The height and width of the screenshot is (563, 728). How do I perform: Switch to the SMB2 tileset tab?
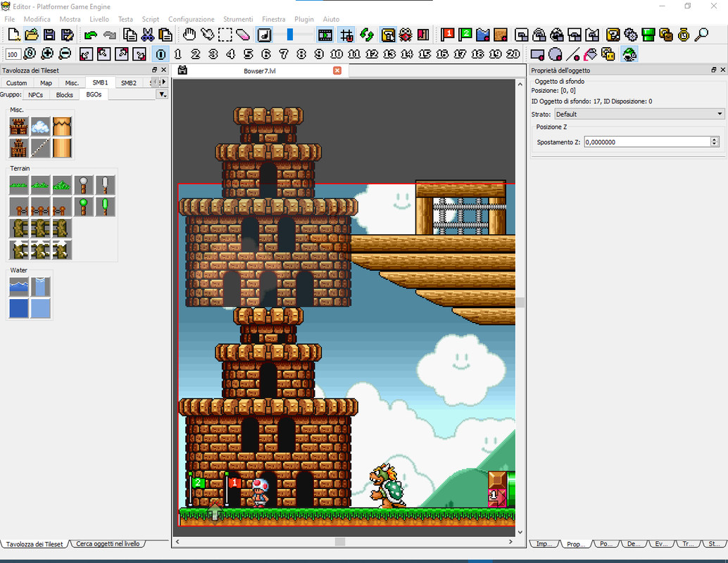(x=129, y=82)
